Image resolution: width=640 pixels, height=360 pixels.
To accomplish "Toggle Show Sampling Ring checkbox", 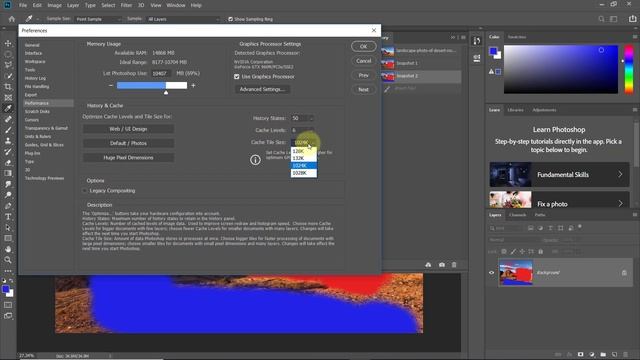I will (231, 19).
